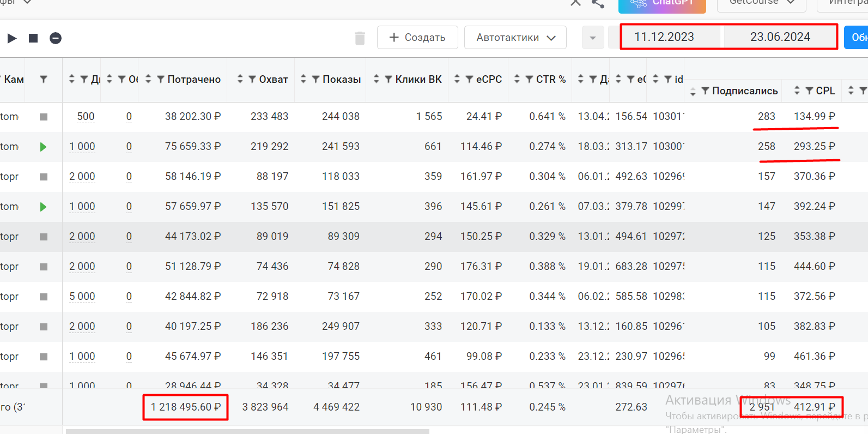
Task: Toggle status of row with 38 202.30 ₽
Action: [x=44, y=117]
